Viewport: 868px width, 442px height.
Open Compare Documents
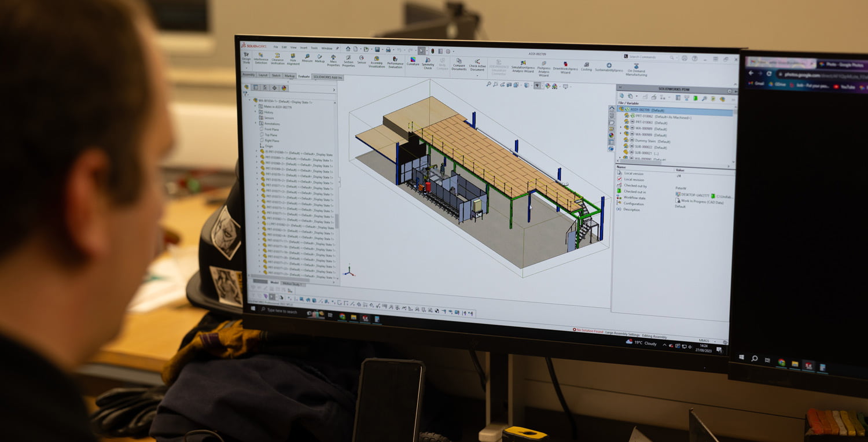(x=459, y=65)
